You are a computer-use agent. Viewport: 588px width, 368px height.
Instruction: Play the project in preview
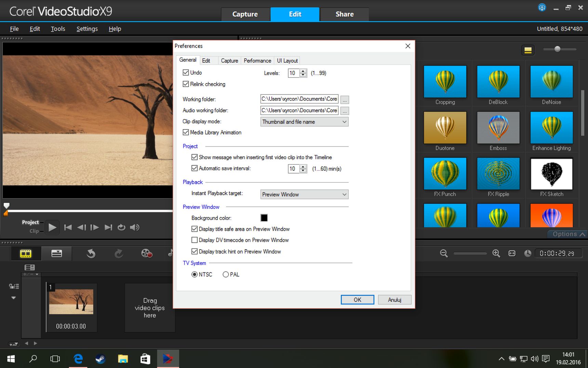(x=52, y=227)
